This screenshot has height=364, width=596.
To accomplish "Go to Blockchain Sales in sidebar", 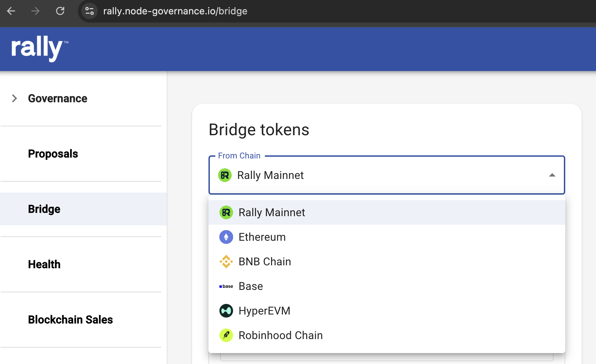I will [70, 320].
